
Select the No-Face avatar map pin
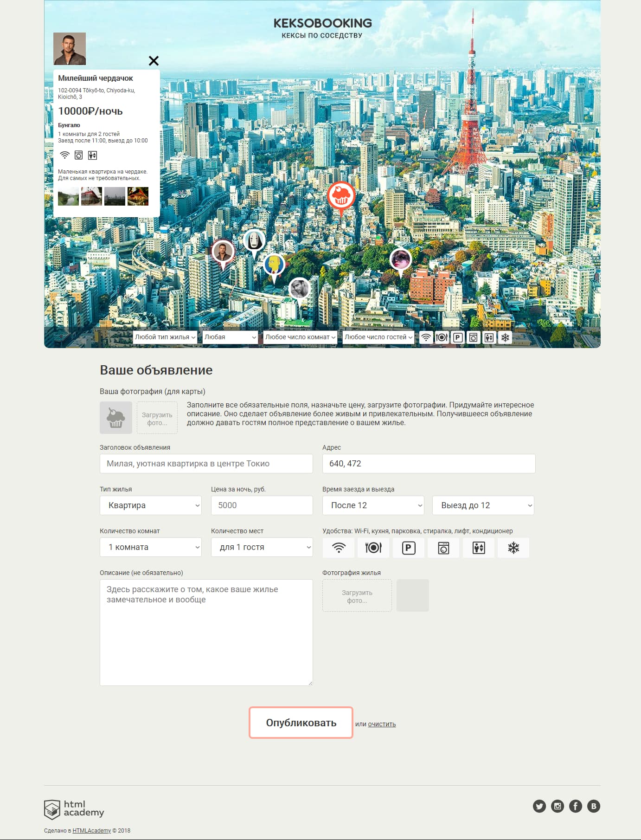(x=254, y=241)
